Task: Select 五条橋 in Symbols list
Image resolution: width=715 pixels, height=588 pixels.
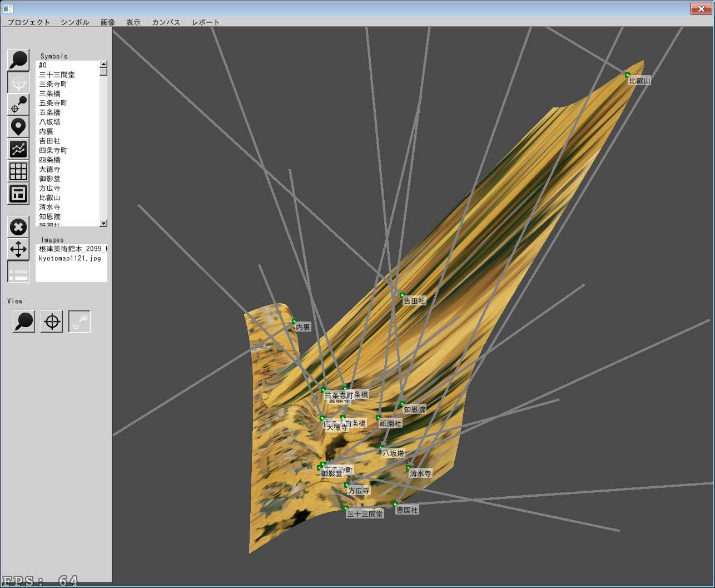Action: pyautogui.click(x=68, y=112)
